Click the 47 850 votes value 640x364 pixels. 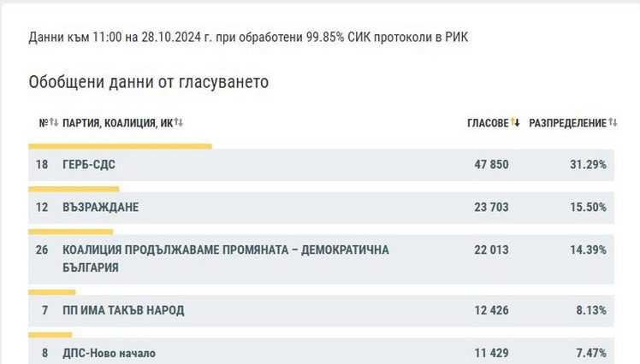coord(491,164)
